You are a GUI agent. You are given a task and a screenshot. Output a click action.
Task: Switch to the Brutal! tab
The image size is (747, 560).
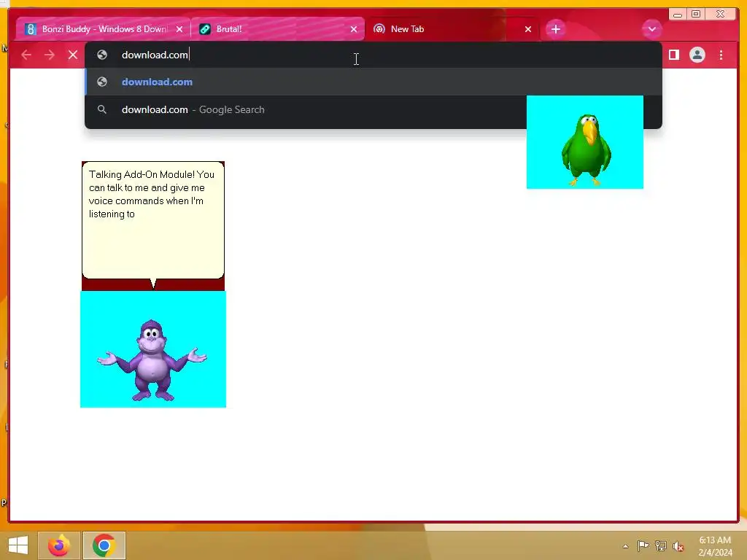click(278, 29)
